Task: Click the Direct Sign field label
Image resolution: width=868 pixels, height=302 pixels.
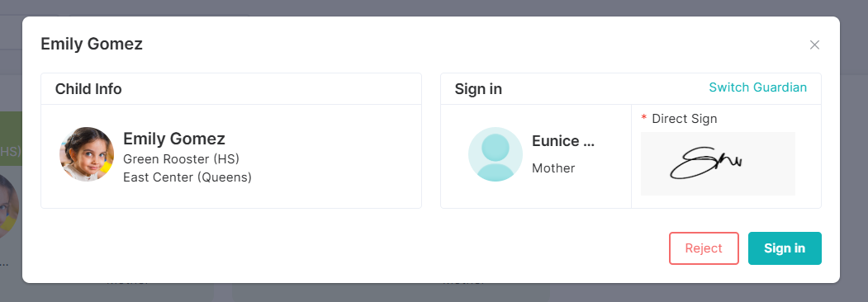Action: 684,118
